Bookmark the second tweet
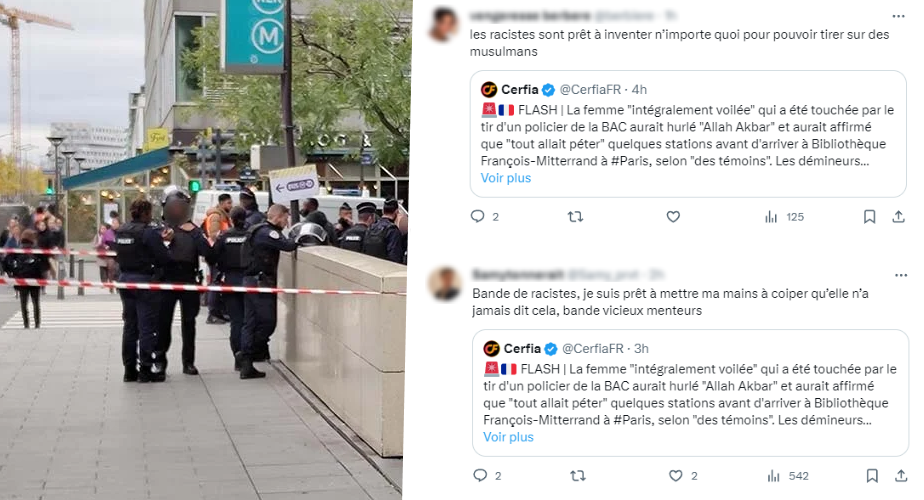Viewport: 924px width, 500px height. pyautogui.click(x=872, y=476)
